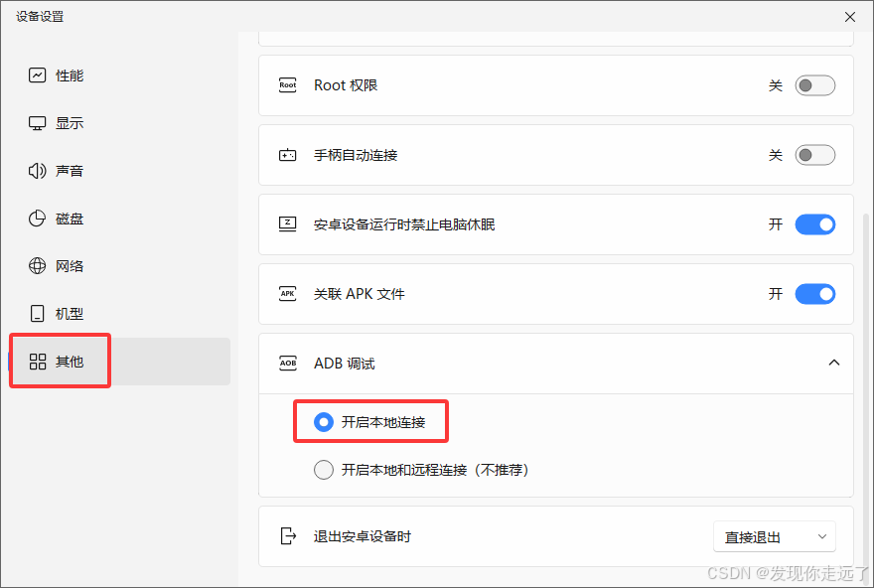Image resolution: width=874 pixels, height=588 pixels.
Task: Click the phone icon beside 机型
Action: coord(38,314)
